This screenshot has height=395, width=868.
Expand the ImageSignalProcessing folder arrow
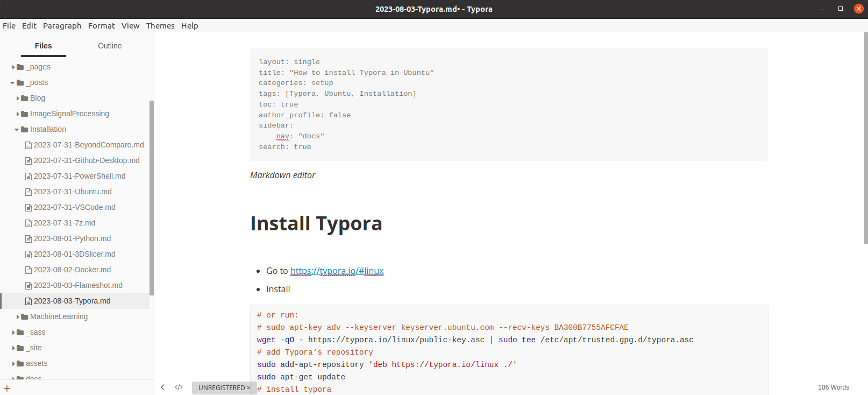click(18, 114)
